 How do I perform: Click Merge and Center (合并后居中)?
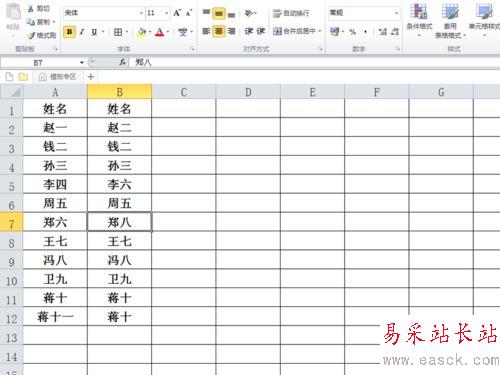(x=294, y=31)
